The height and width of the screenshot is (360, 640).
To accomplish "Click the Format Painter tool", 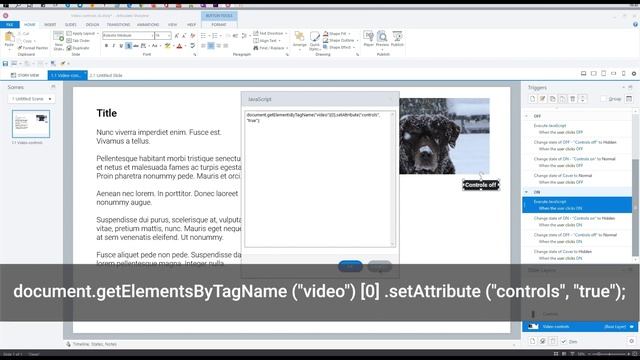I will (x=33, y=48).
